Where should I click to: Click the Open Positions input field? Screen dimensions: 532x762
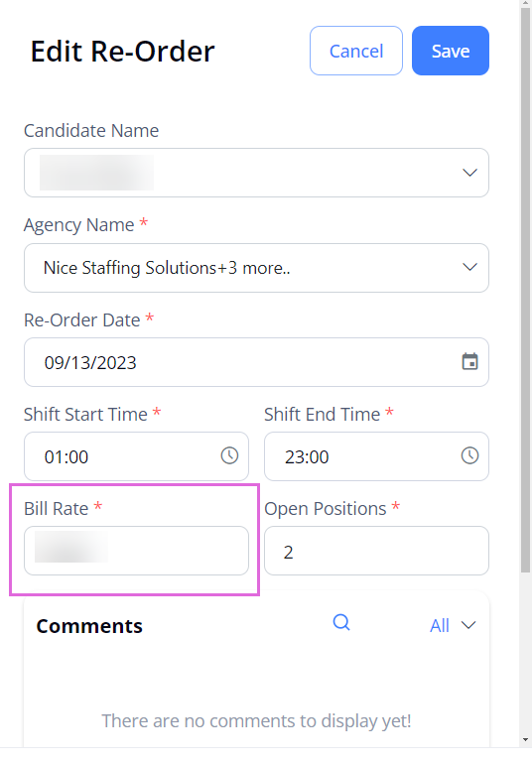376,551
